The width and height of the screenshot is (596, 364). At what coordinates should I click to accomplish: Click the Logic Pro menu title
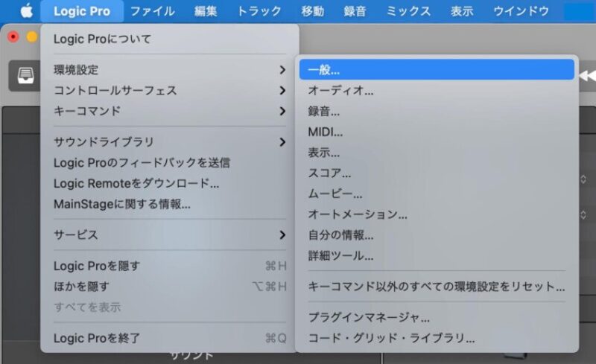(82, 11)
